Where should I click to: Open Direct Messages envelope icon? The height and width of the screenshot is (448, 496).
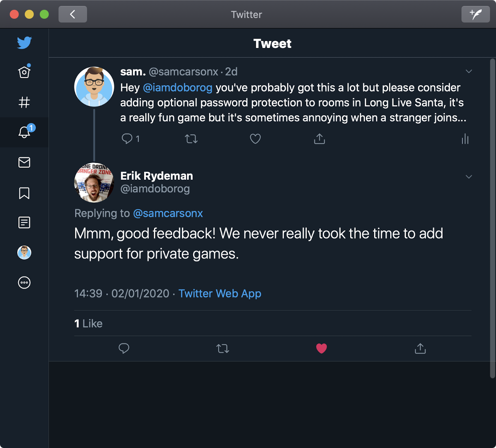24,162
